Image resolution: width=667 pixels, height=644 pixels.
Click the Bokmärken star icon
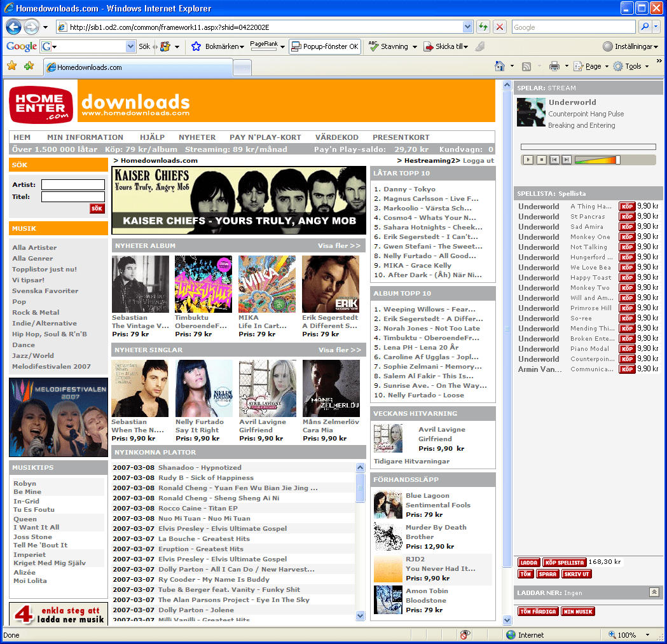[x=196, y=46]
